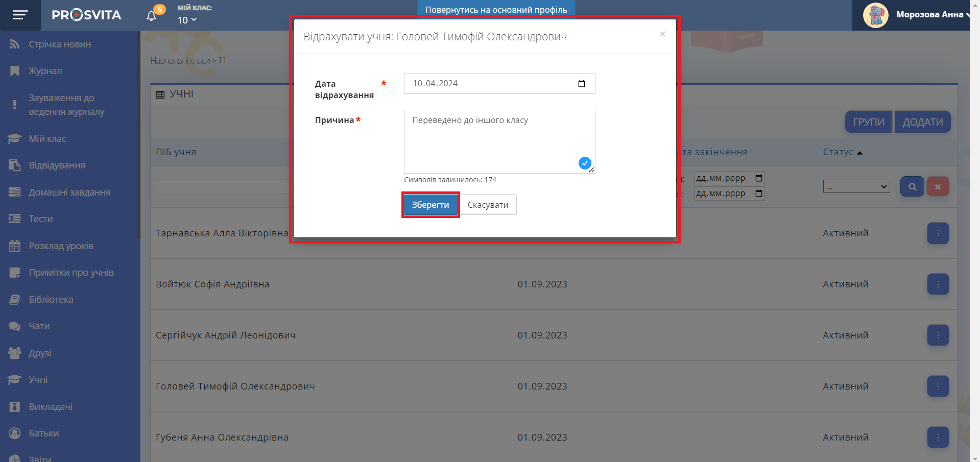Sort by Статус column header
The image size is (980, 462).
click(x=838, y=152)
